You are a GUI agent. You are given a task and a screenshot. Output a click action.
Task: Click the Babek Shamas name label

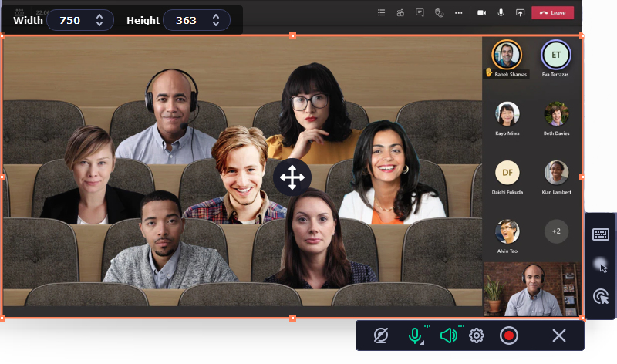pyautogui.click(x=511, y=74)
